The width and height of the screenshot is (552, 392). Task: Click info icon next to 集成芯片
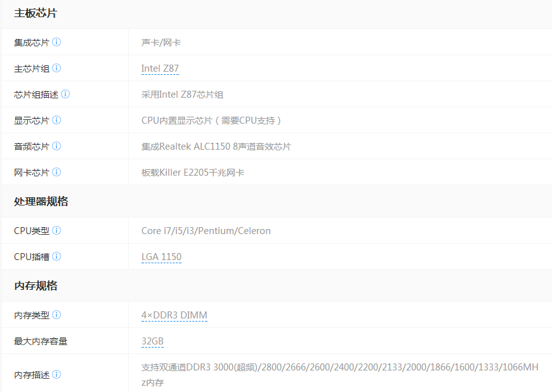tap(56, 42)
